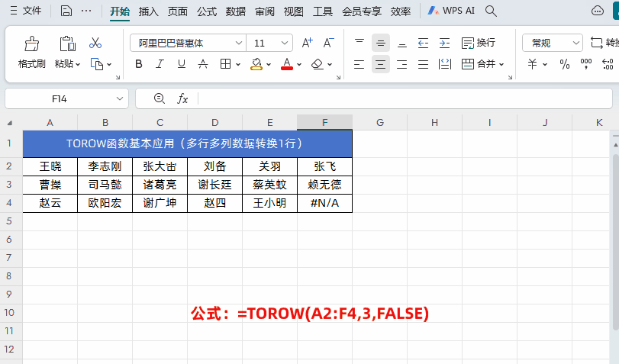Set middle vertical alignment
The height and width of the screenshot is (364, 619).
click(381, 43)
